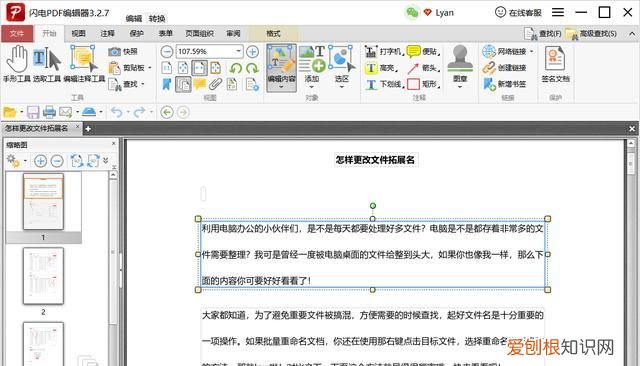640x366 pixels.
Task: Toggle fit-width page view button
Action: click(200, 68)
